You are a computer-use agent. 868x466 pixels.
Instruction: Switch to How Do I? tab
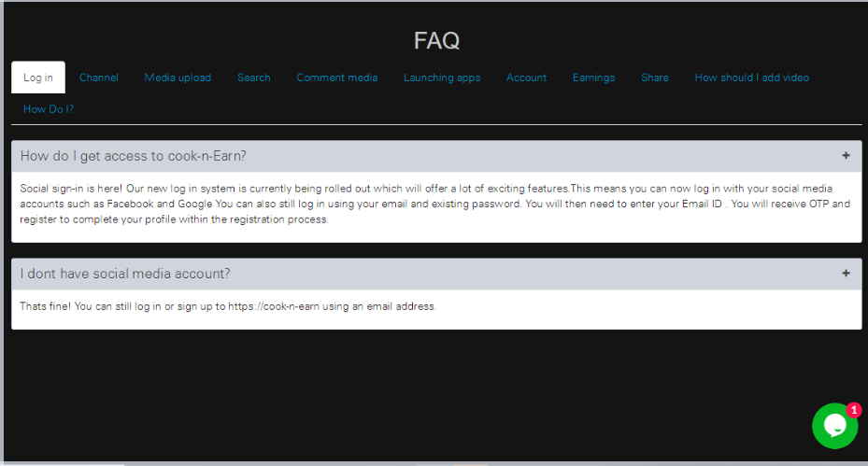point(49,109)
